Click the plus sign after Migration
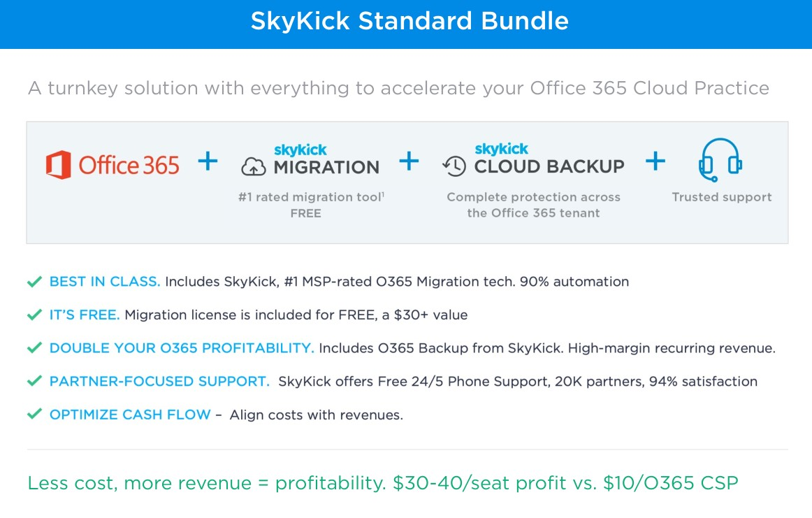Viewport: 812px width, 518px height. pos(409,162)
